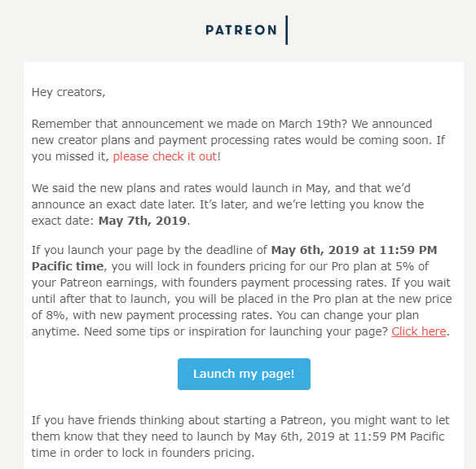Viewport: 476px width, 469px height.
Task: Click bold 'May 6th, 2019 at 11:59 PM' text
Action: click(354, 250)
